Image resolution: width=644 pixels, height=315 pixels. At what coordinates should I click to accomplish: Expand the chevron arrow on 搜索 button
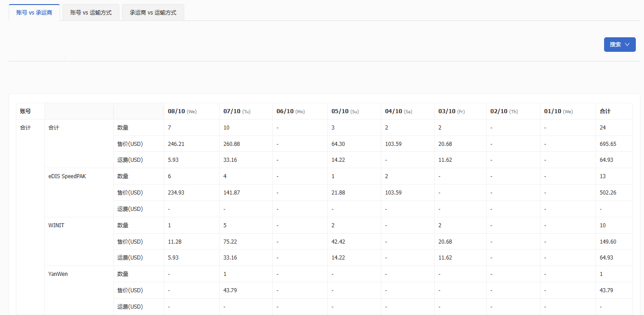pyautogui.click(x=627, y=45)
